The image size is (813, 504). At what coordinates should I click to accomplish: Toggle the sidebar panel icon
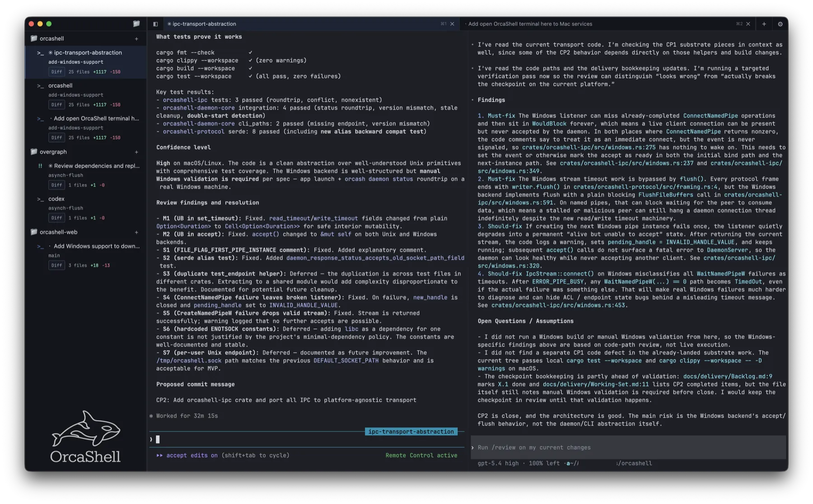click(x=155, y=24)
